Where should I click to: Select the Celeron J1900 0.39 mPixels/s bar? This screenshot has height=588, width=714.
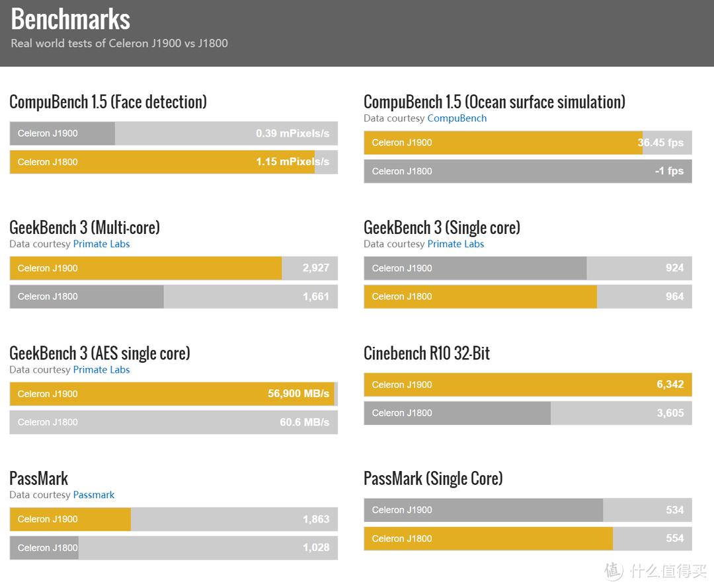tap(173, 133)
